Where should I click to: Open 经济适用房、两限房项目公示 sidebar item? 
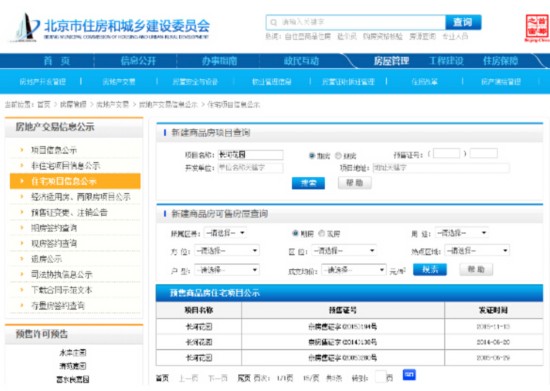[81, 197]
